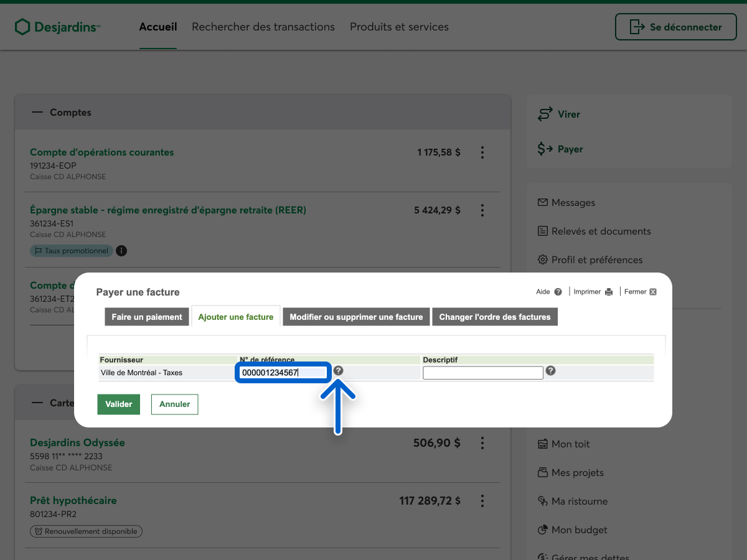Switch to the Faire un paiement tab
The image size is (747, 560).
(x=147, y=317)
